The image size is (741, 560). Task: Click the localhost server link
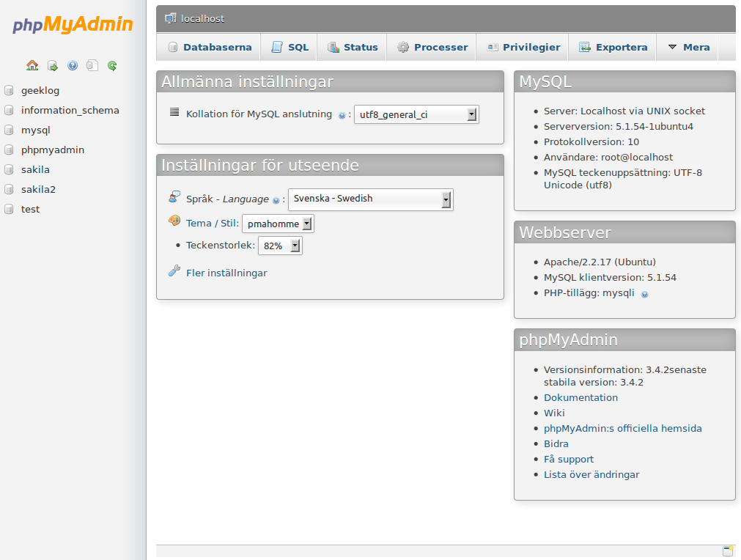(203, 18)
